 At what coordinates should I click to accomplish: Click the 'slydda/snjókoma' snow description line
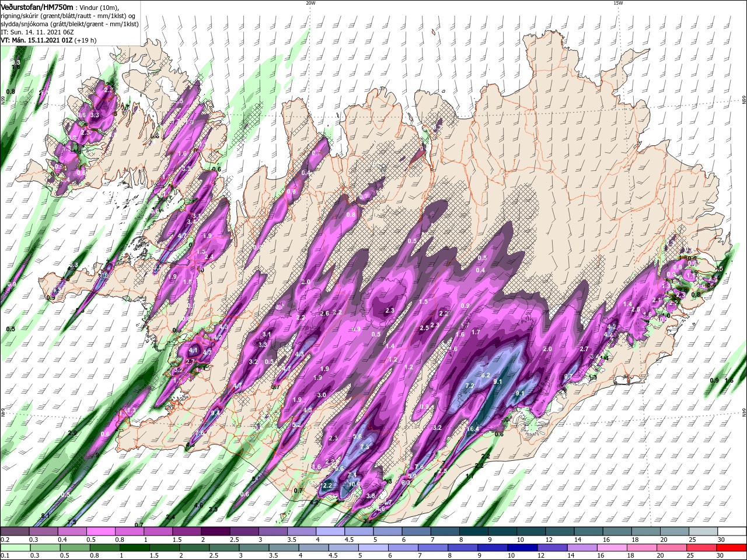click(69, 24)
